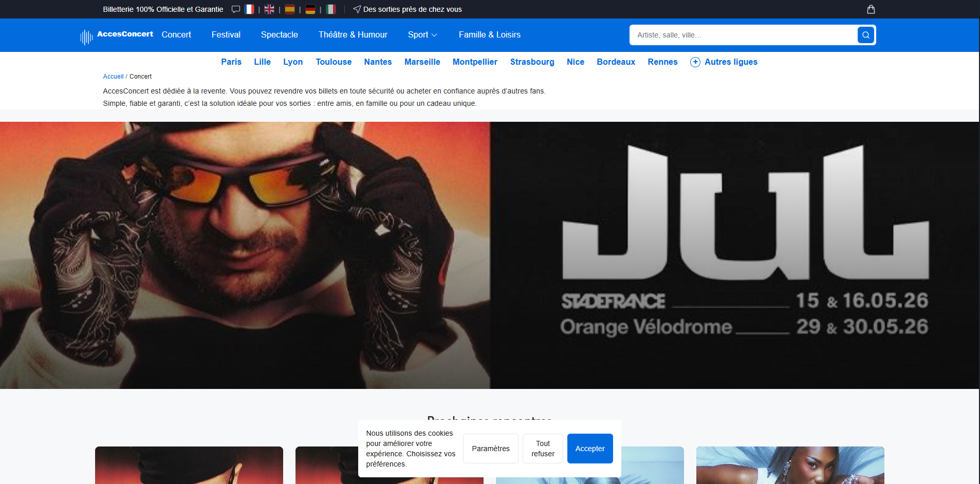The width and height of the screenshot is (980, 484).
Task: Open the Théâtre & Humour category
Action: pos(353,35)
